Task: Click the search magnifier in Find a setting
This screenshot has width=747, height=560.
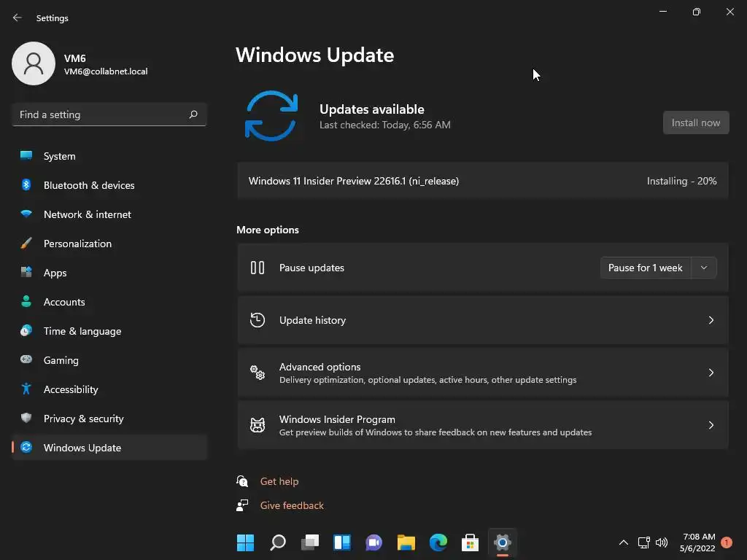Action: click(x=193, y=114)
